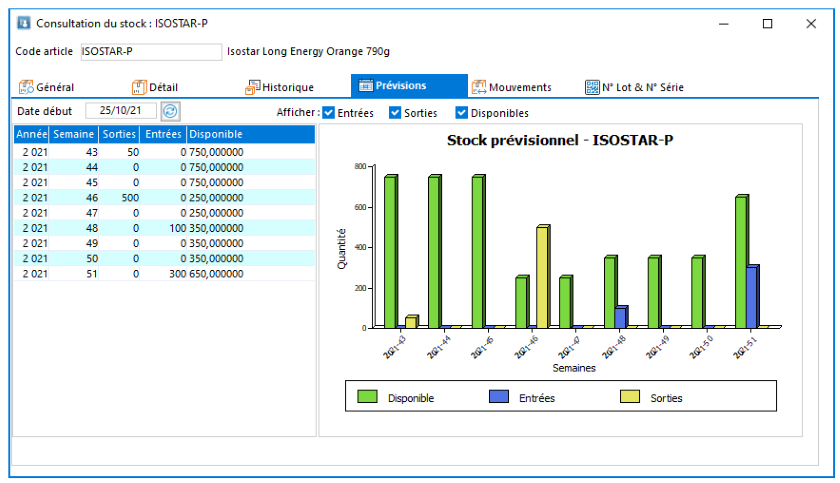Click the Général tab icon
Viewport: 840px width, 483px height.
pos(26,87)
